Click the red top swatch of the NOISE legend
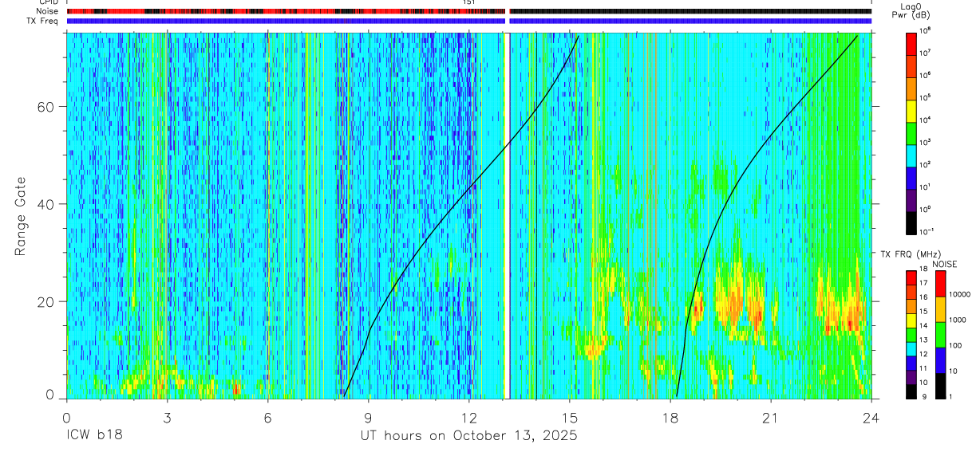The width and height of the screenshot is (980, 452). click(941, 284)
